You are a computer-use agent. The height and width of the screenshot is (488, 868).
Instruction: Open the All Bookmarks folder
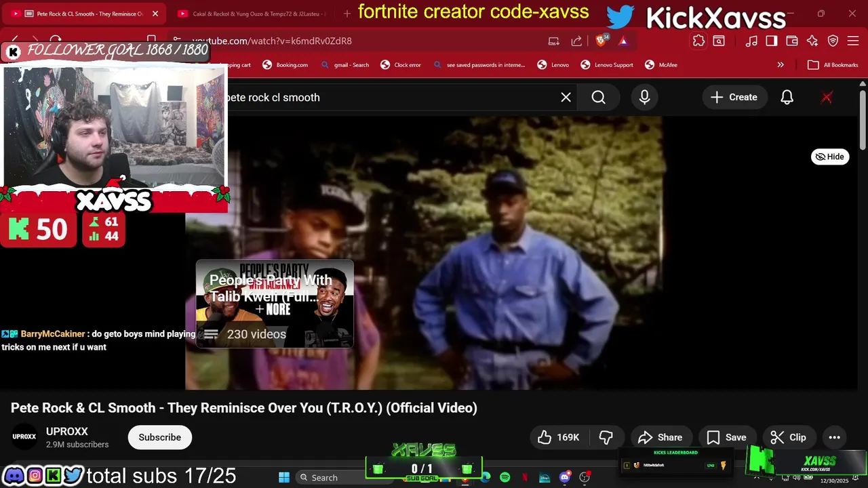click(833, 65)
